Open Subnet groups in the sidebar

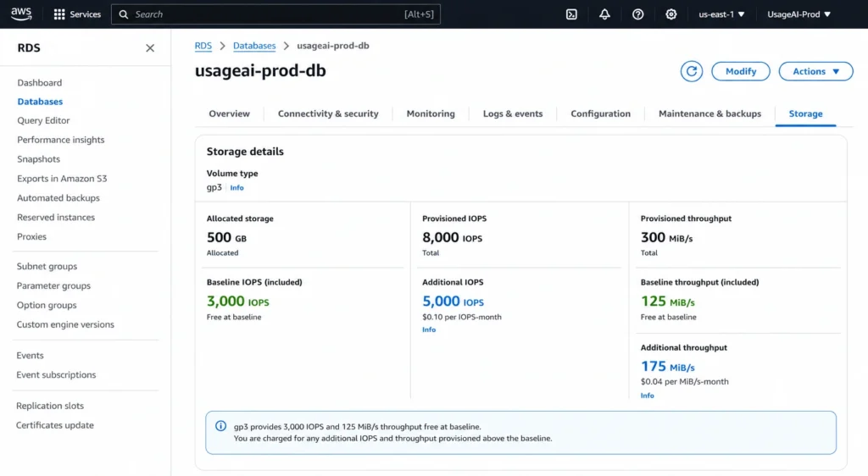click(x=47, y=267)
